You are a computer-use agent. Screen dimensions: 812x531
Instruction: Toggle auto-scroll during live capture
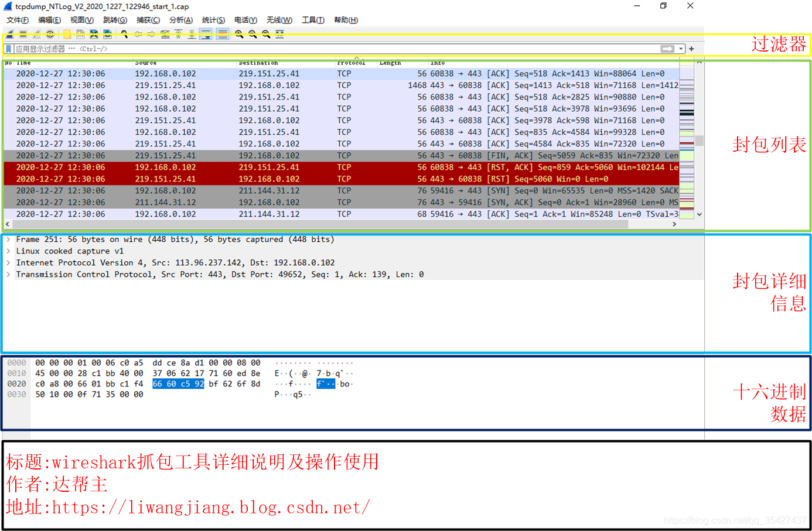pyautogui.click(x=206, y=35)
